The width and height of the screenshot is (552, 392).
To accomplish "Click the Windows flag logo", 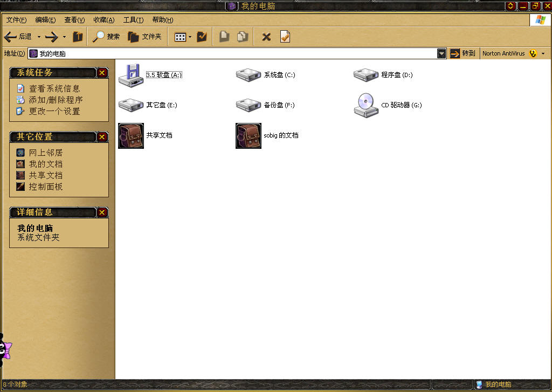I will click(x=540, y=20).
